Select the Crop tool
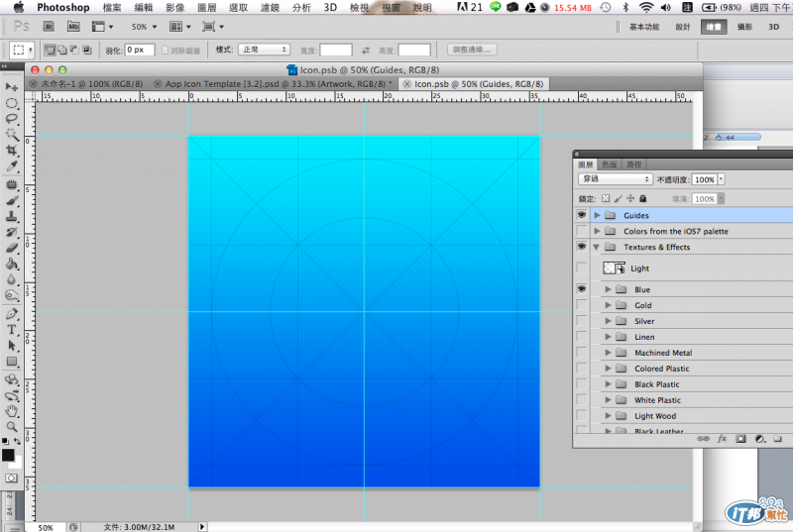Screen dimensions: 793x532 click(12, 150)
